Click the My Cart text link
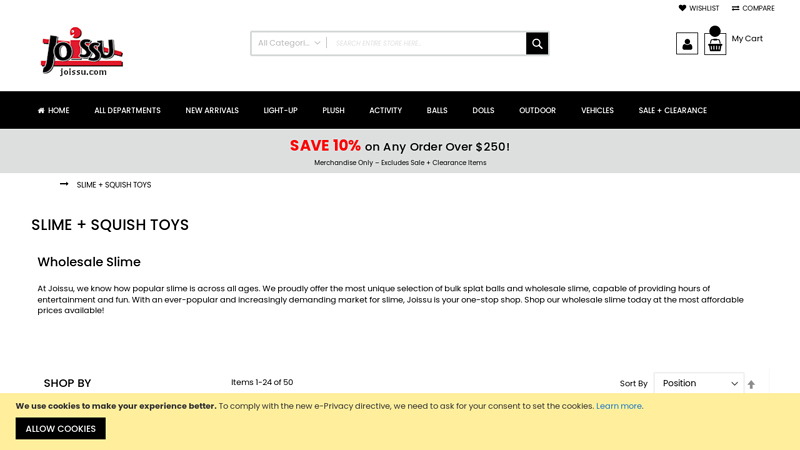The height and width of the screenshot is (450, 800). 747,39
